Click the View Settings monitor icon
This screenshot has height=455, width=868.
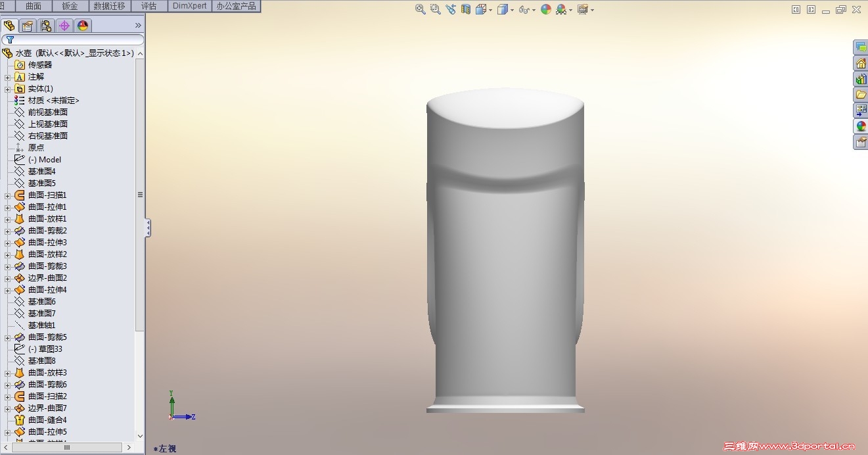click(583, 9)
